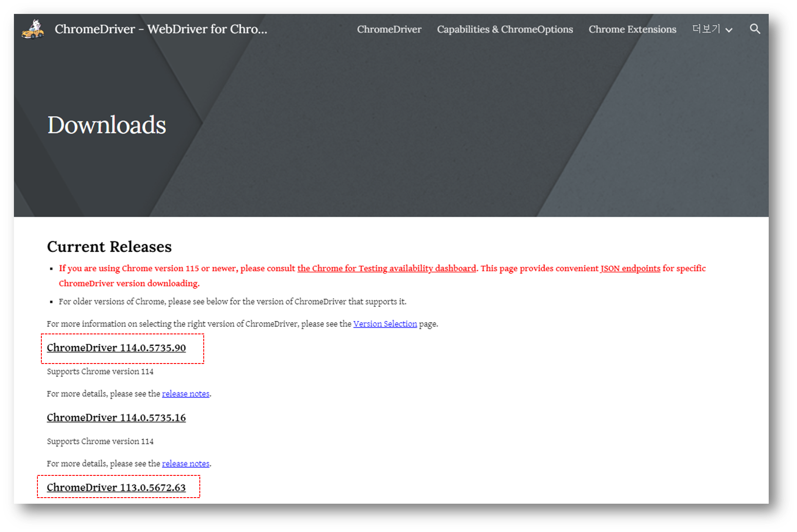
Task: Open release notes under ChromeDriver 114.0.5735.16
Action: 185,463
